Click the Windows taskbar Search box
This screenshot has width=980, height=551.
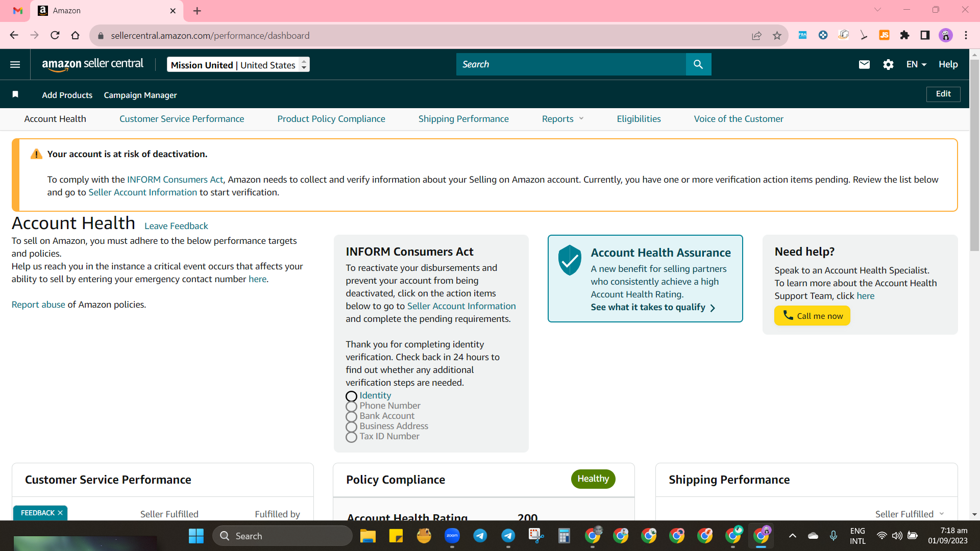[282, 536]
